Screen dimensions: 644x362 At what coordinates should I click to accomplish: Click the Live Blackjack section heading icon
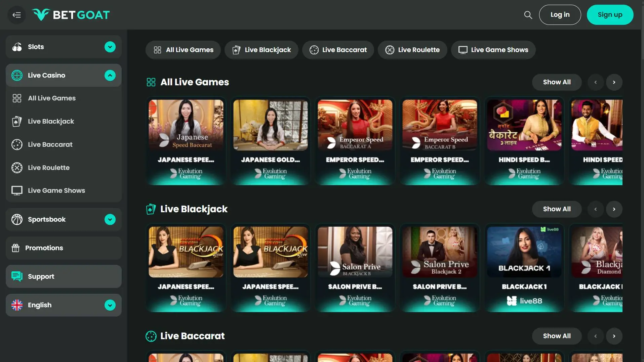pos(151,209)
